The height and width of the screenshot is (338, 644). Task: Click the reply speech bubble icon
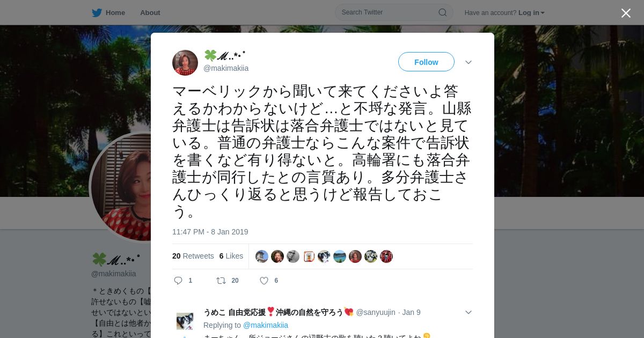click(178, 281)
